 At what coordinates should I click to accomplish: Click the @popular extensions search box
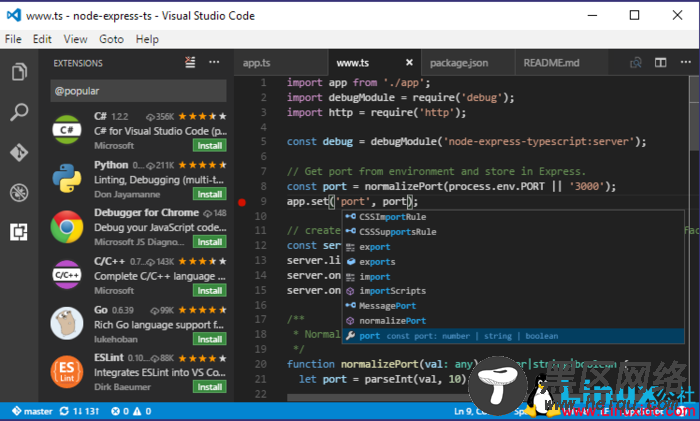click(x=138, y=91)
